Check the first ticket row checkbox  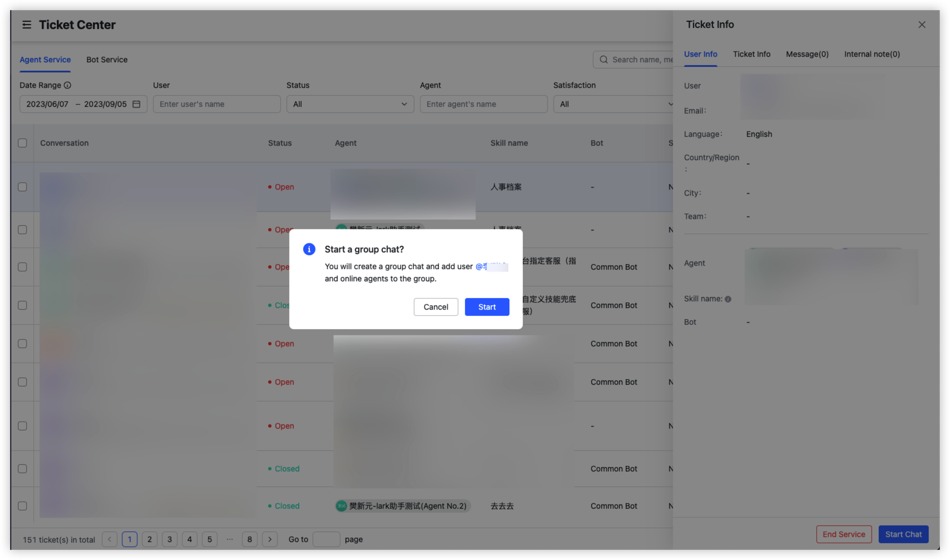click(22, 187)
